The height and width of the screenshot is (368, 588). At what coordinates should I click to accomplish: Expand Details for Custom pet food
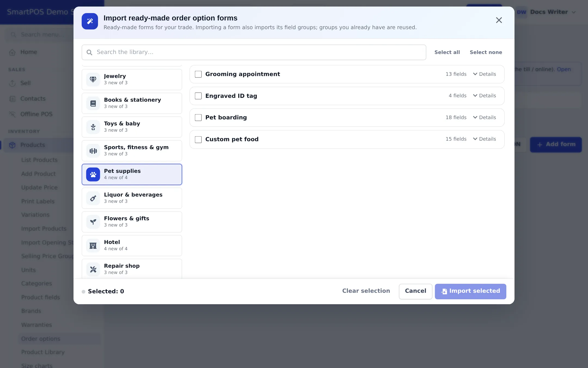point(485,139)
